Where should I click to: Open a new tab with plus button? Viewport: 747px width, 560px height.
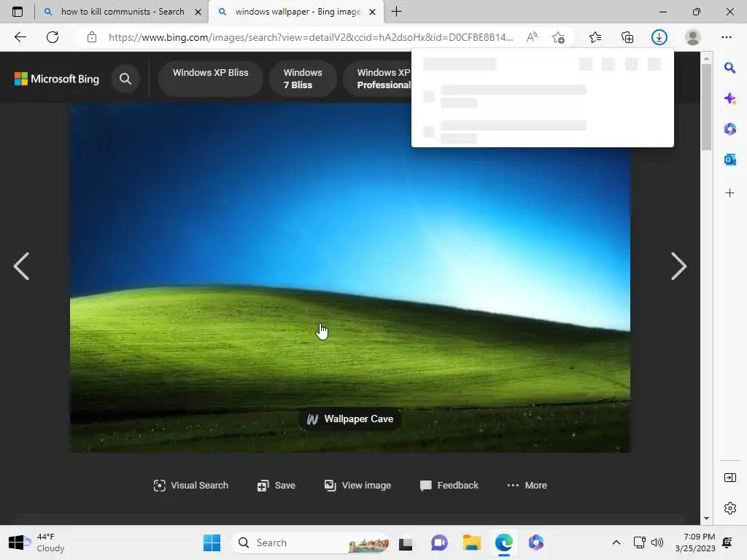(396, 12)
